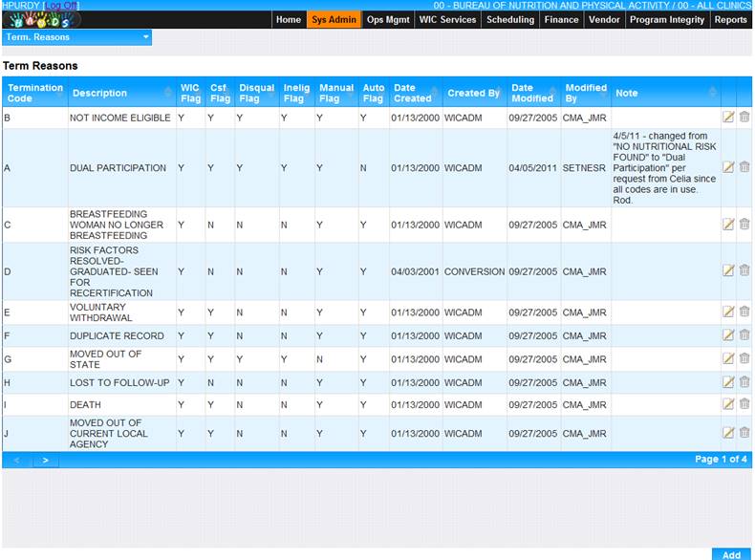Edit the VOLUNTARY WITHDRAWAL row
This screenshot has height=560, width=755.
pos(728,312)
